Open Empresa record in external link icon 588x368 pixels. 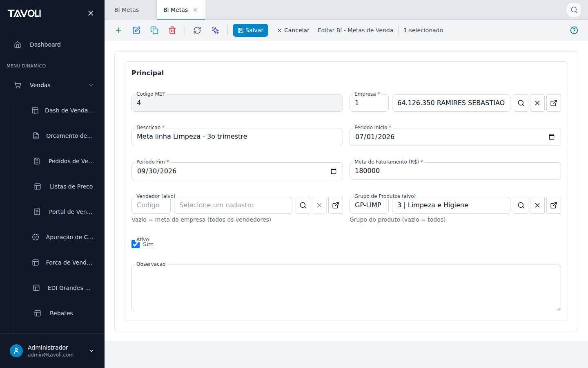coord(554,103)
